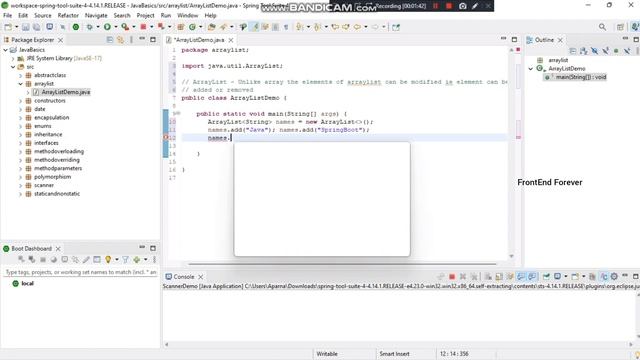Click the Pin Console icon
The image size is (640, 360).
tap(546, 277)
